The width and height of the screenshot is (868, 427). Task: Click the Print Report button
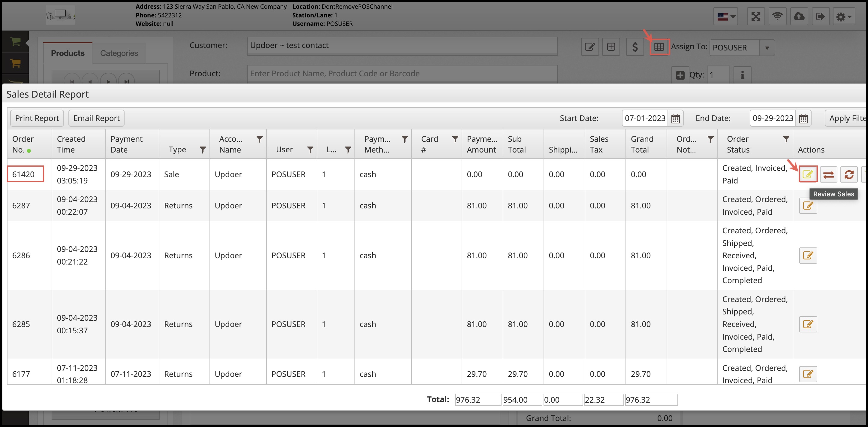pyautogui.click(x=37, y=118)
